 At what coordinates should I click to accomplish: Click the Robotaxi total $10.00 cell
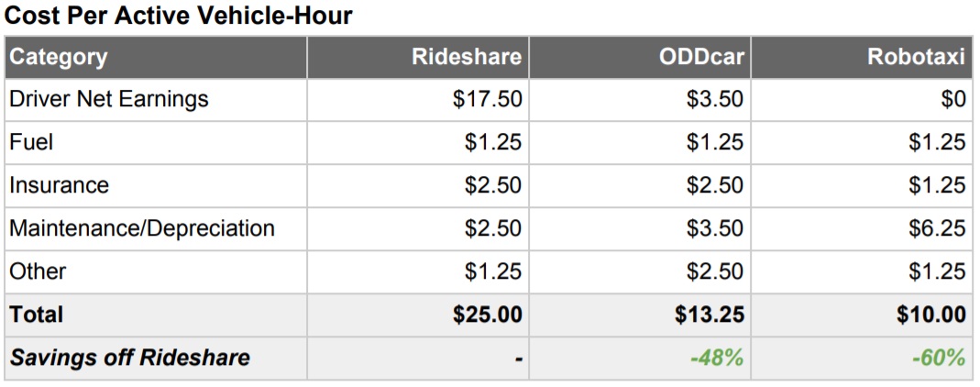click(931, 315)
